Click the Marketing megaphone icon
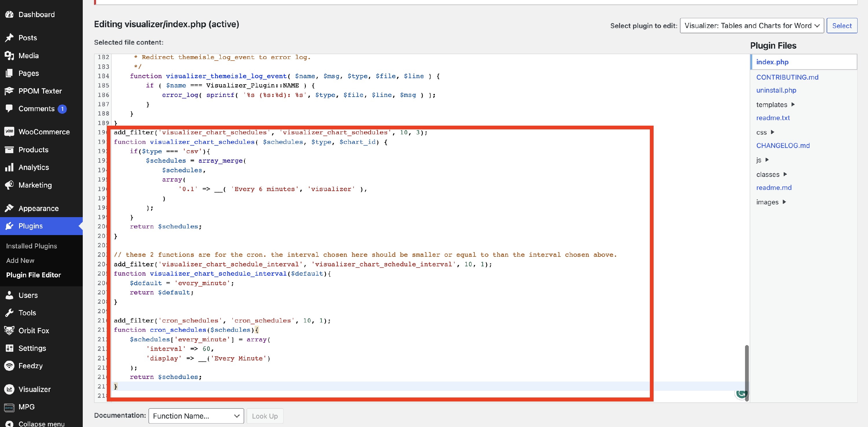 (9, 185)
